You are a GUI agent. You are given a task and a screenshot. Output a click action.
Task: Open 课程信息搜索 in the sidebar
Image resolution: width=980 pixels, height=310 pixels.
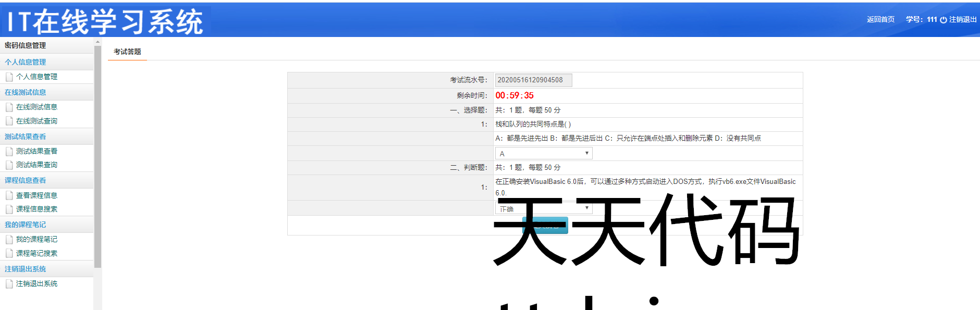(x=36, y=209)
